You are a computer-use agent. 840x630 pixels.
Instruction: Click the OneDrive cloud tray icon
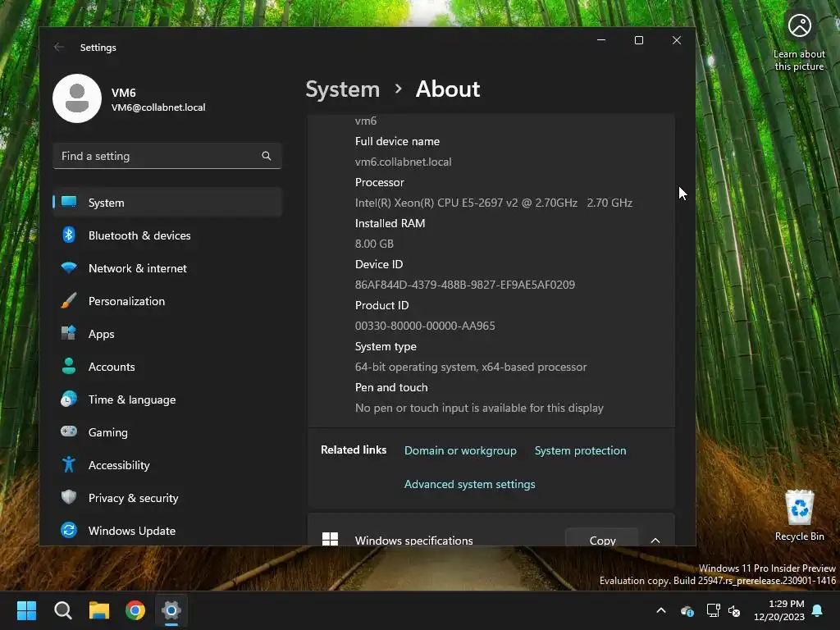687,610
